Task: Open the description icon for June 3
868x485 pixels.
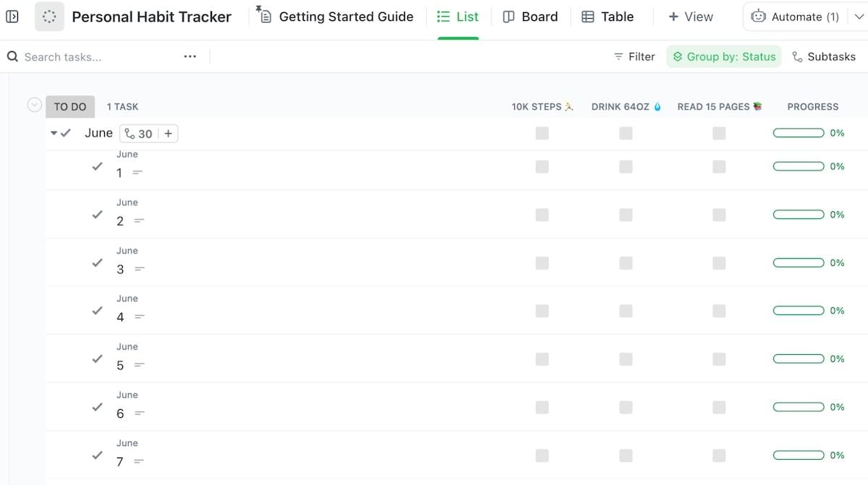Action: click(x=140, y=269)
